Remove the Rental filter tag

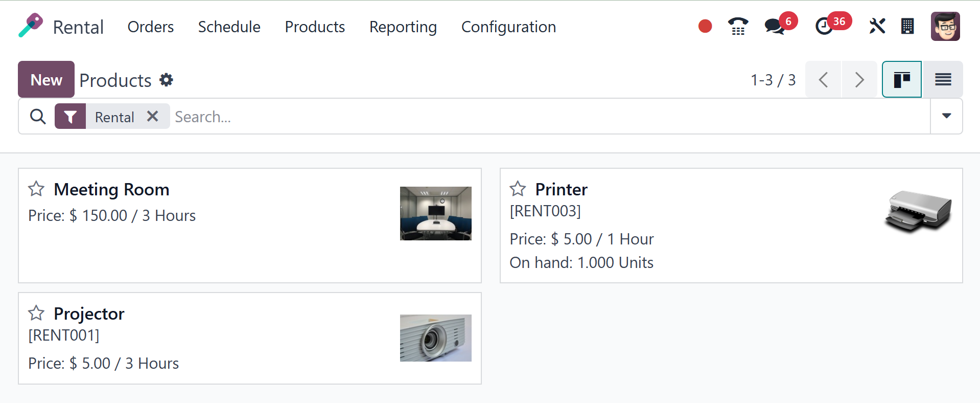152,117
